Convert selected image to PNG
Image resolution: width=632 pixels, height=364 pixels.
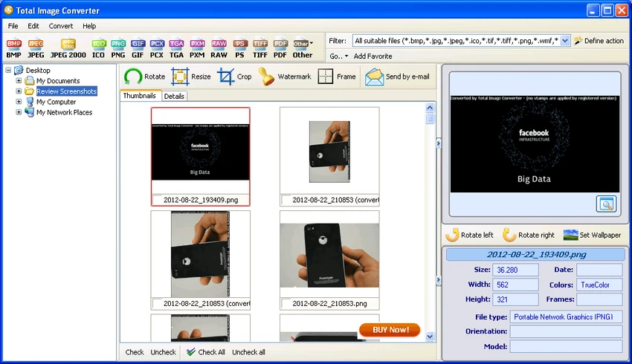[x=118, y=48]
